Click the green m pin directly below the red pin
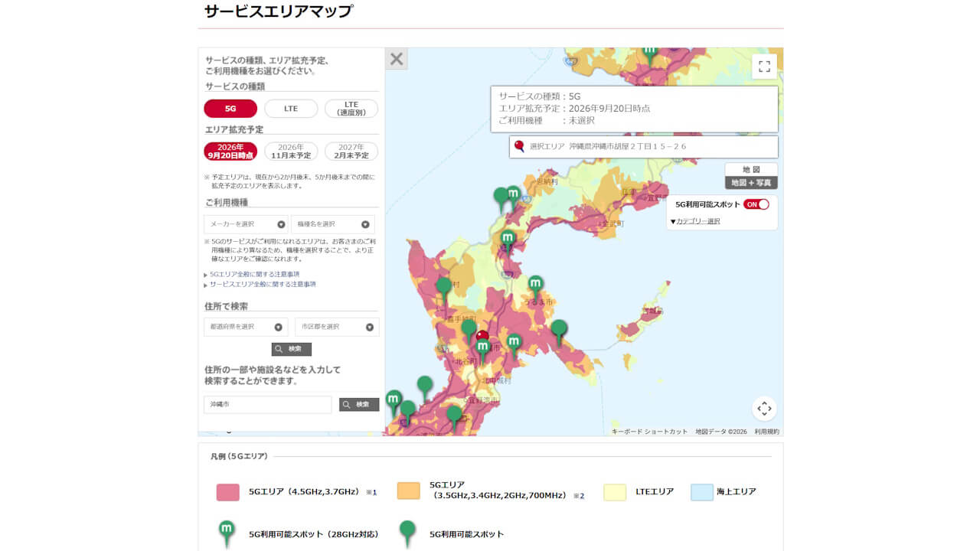980x551 pixels. tap(482, 350)
